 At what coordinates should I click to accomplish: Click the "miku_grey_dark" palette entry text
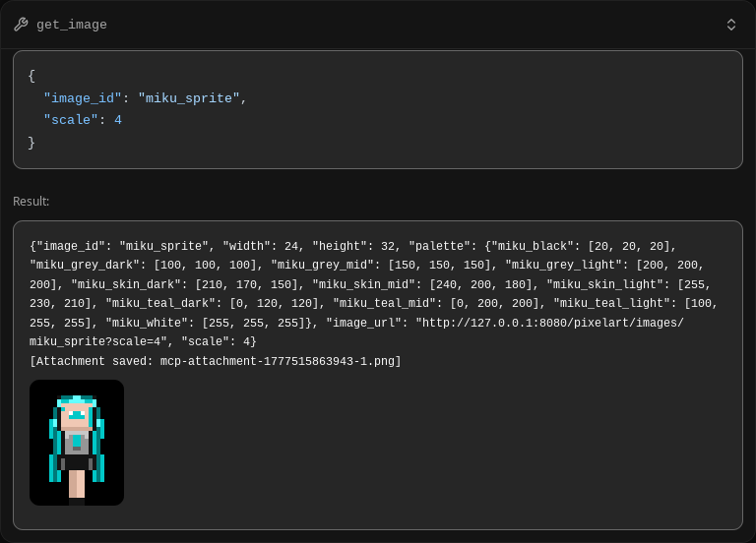pyautogui.click(x=143, y=265)
